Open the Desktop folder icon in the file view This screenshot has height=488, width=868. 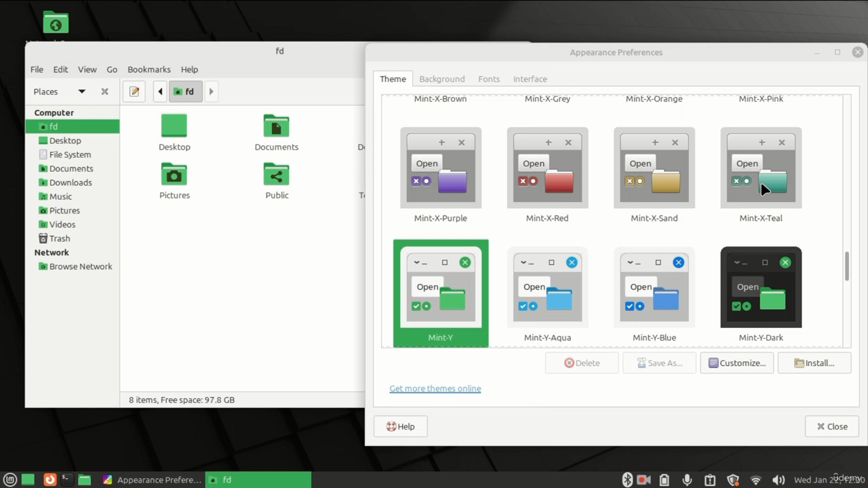[x=174, y=126]
